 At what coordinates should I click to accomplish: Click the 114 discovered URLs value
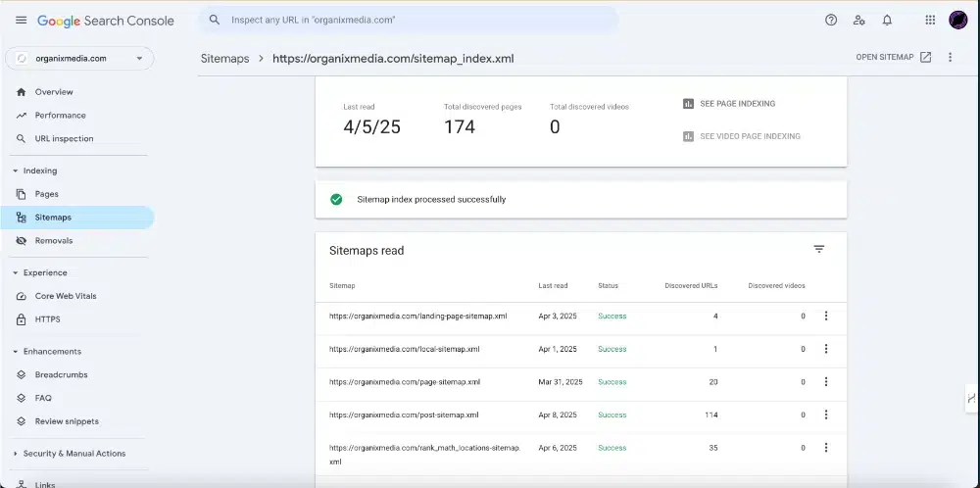(711, 415)
